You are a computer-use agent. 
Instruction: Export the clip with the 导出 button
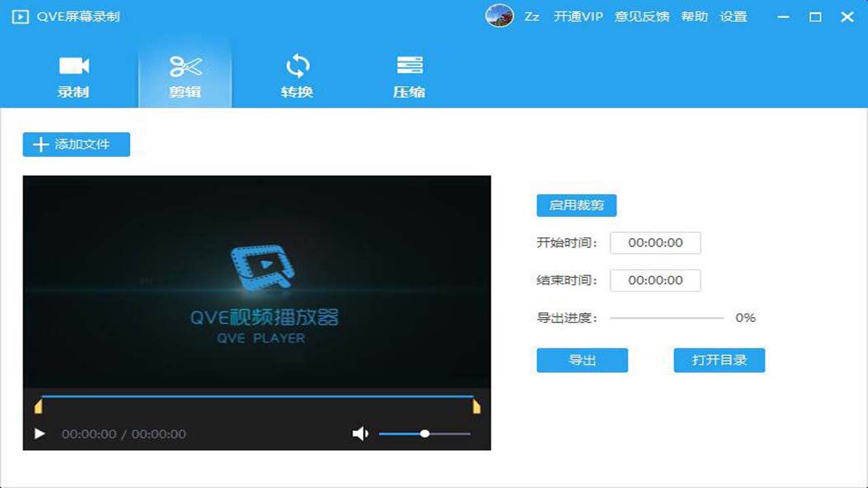[x=582, y=360]
